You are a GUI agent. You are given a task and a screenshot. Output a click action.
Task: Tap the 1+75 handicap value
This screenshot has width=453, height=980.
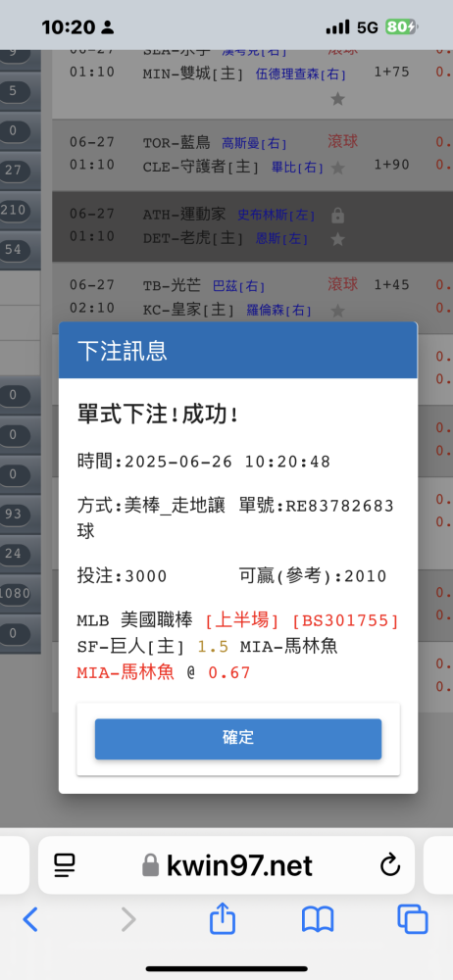[x=391, y=72]
